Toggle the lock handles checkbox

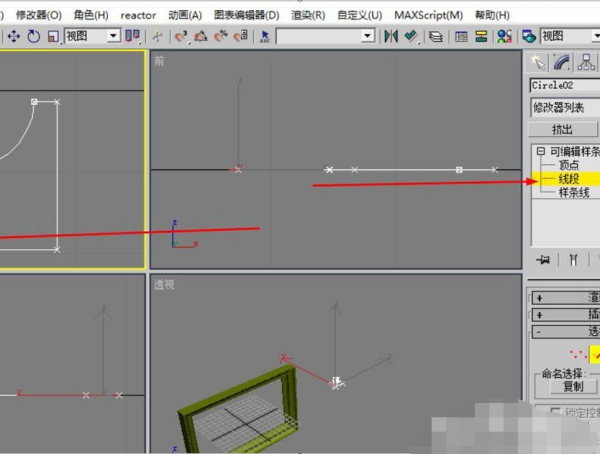[556, 411]
